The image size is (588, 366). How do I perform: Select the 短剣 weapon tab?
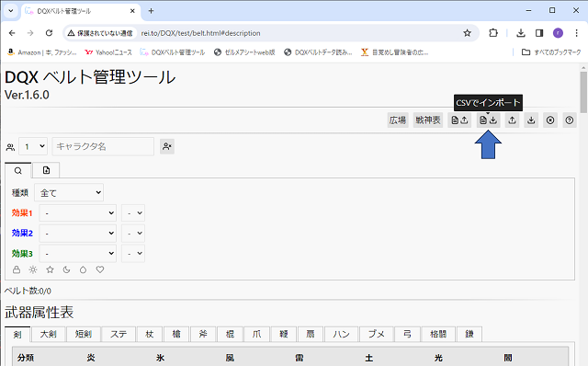click(x=84, y=334)
